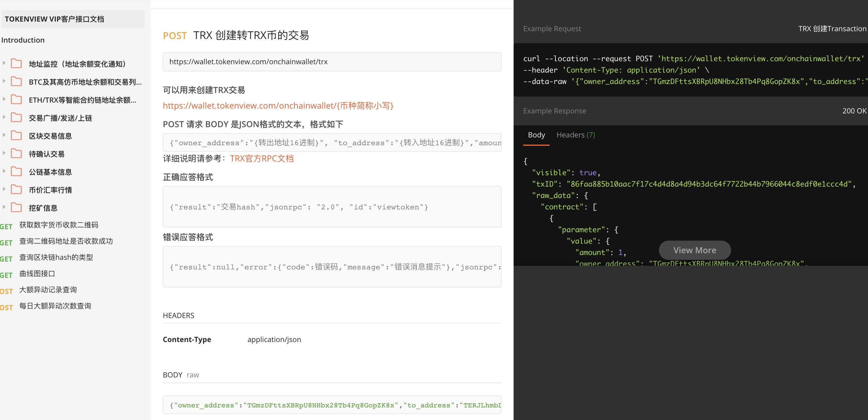The width and height of the screenshot is (868, 420).
Task: Open the TRX官方RPC文档 link
Action: point(262,158)
